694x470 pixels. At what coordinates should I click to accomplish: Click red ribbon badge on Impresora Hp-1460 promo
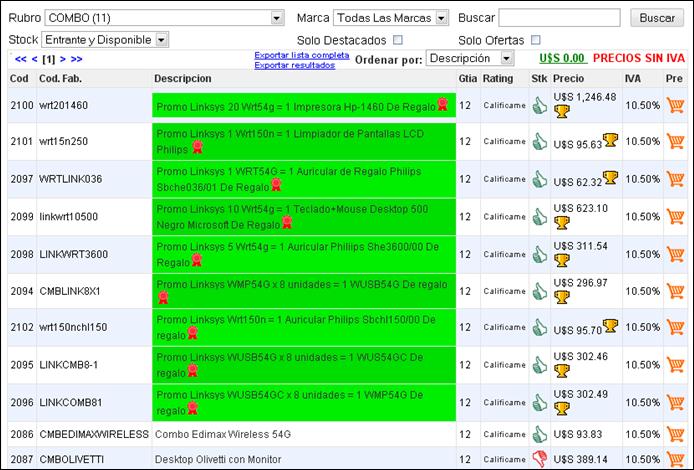[x=443, y=104]
